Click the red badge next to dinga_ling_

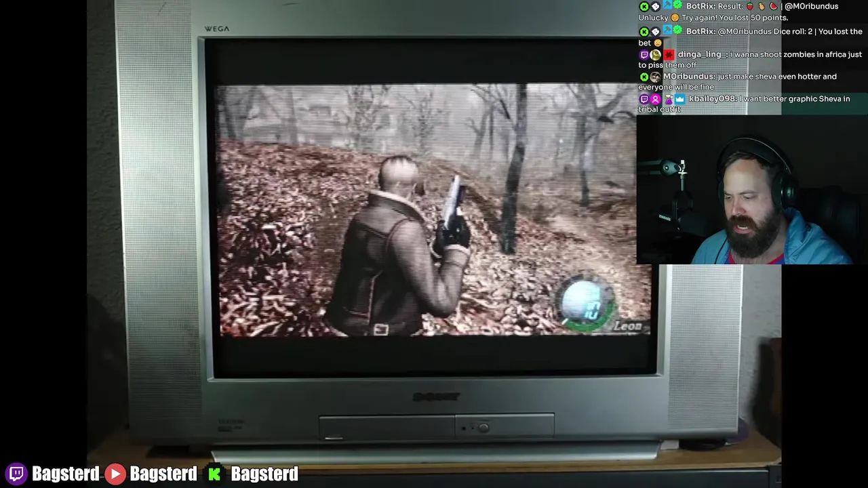[669, 55]
